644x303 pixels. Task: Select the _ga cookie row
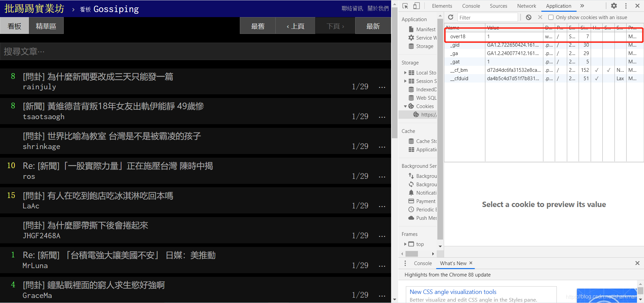pyautogui.click(x=544, y=53)
